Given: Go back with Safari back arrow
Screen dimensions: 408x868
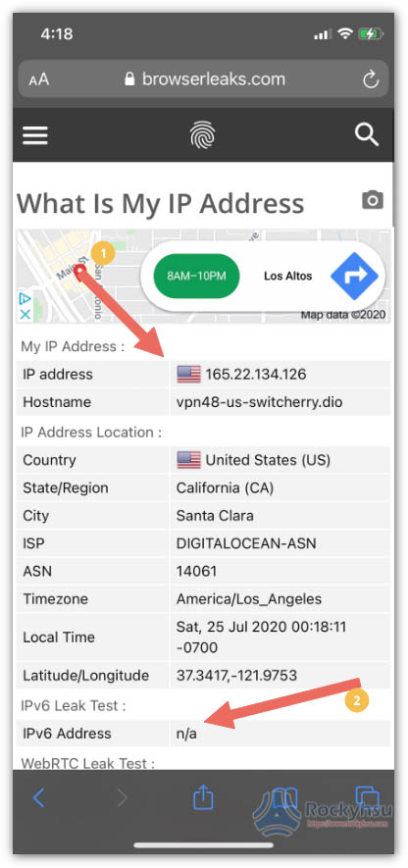Looking at the screenshot, I should tap(39, 798).
